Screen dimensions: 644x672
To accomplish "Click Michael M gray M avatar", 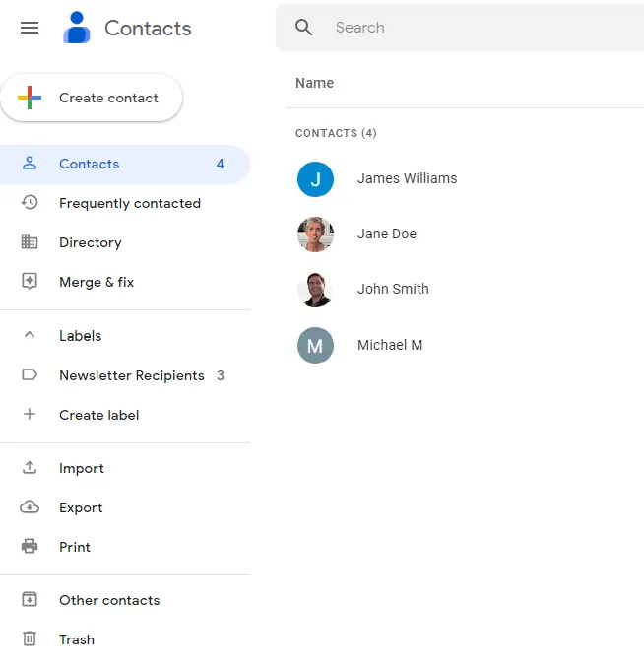I will [315, 346].
